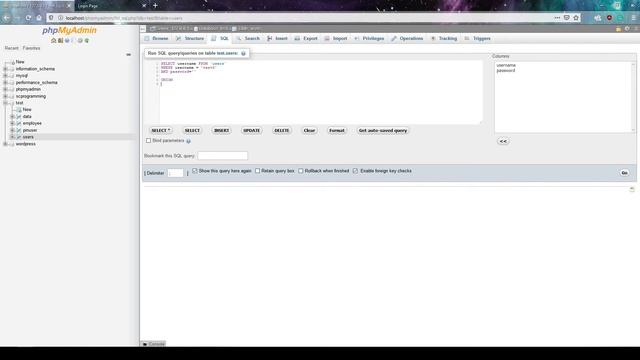Toggle the Bind parameters checkbox
This screenshot has height=360, width=640.
pos(149,140)
